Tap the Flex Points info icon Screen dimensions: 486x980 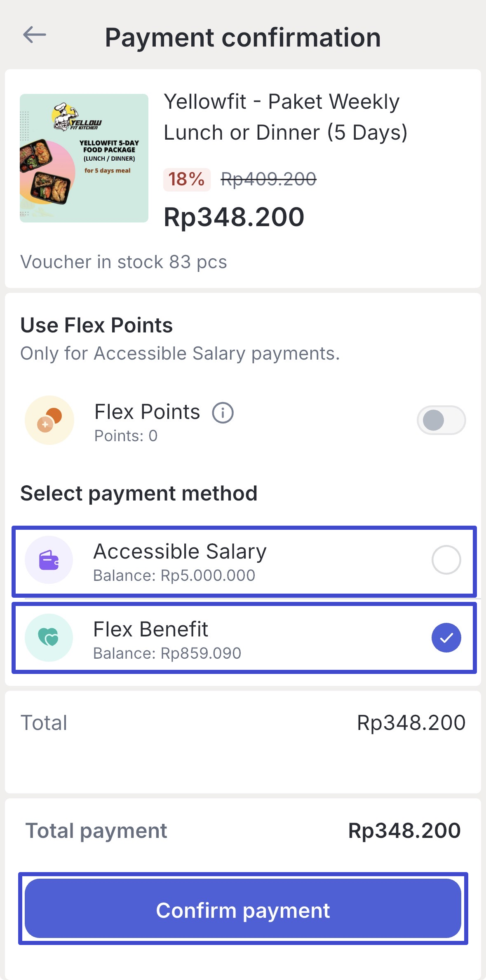(223, 412)
